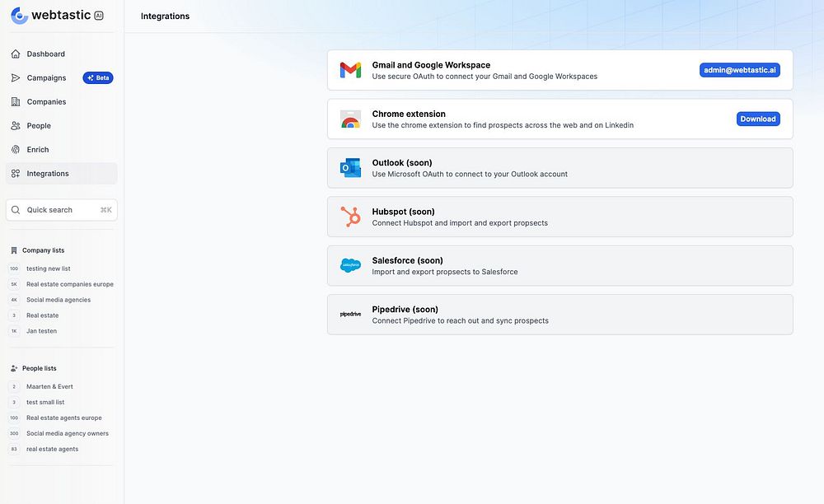Click the Chrome extension description text

point(503,125)
